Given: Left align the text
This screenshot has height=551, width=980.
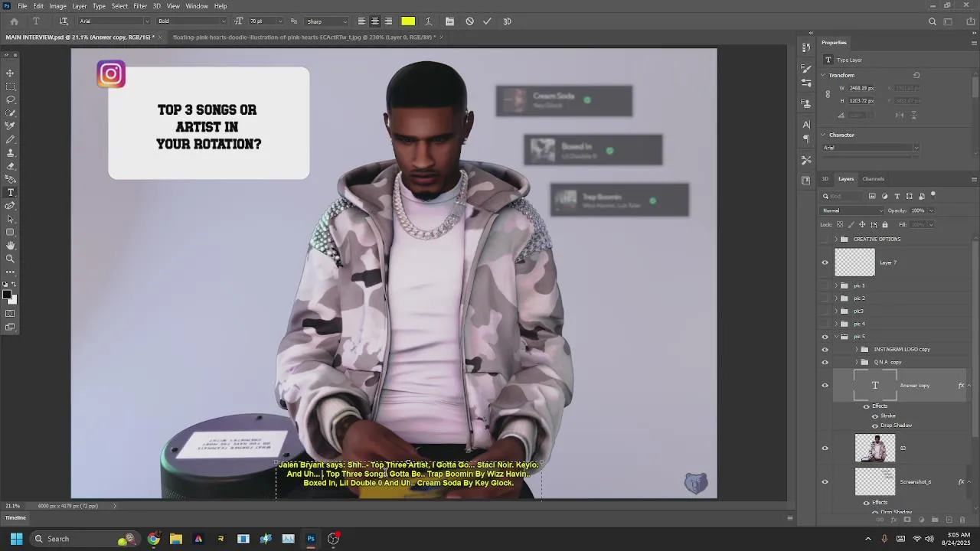Looking at the screenshot, I should 361,21.
